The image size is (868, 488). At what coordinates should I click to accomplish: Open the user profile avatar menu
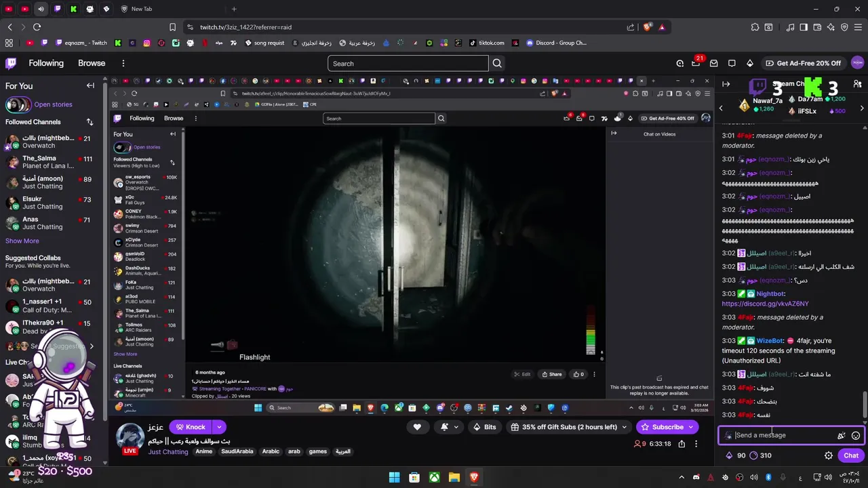(857, 63)
